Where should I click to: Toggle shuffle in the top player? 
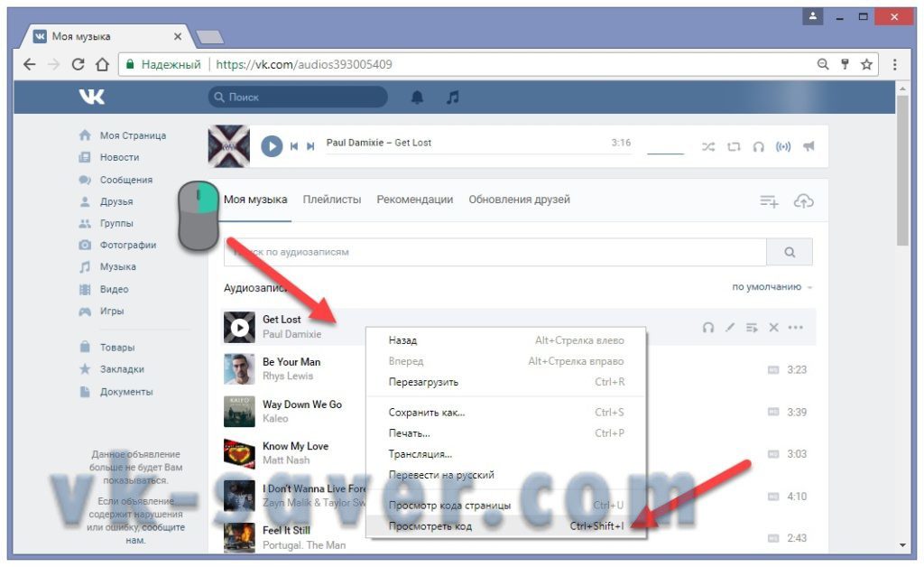coord(708,147)
